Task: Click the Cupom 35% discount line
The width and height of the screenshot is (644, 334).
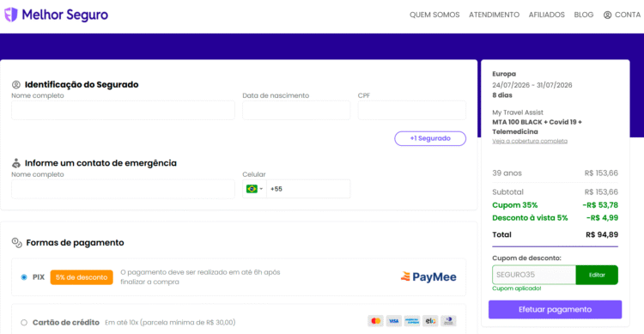Action: coord(555,205)
